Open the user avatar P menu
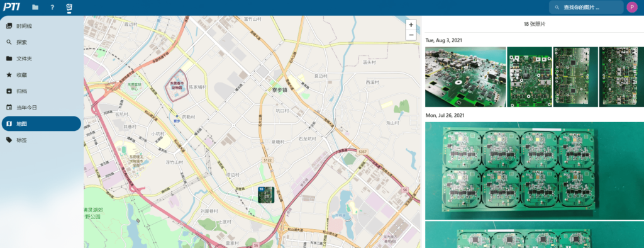The height and width of the screenshot is (248, 644). point(631,7)
